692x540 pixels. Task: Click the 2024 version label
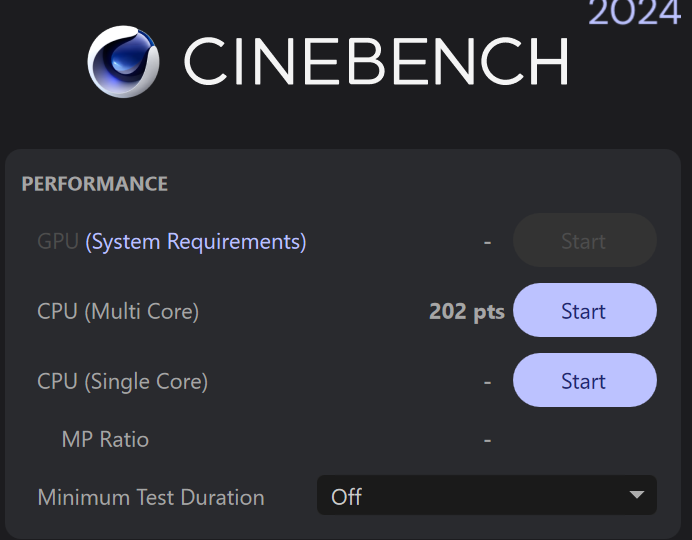[x=634, y=13]
